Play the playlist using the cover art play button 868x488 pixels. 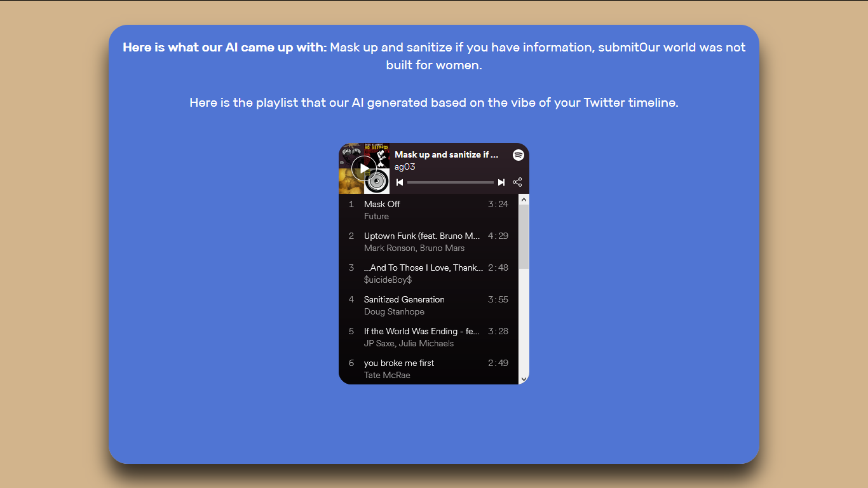tap(364, 168)
